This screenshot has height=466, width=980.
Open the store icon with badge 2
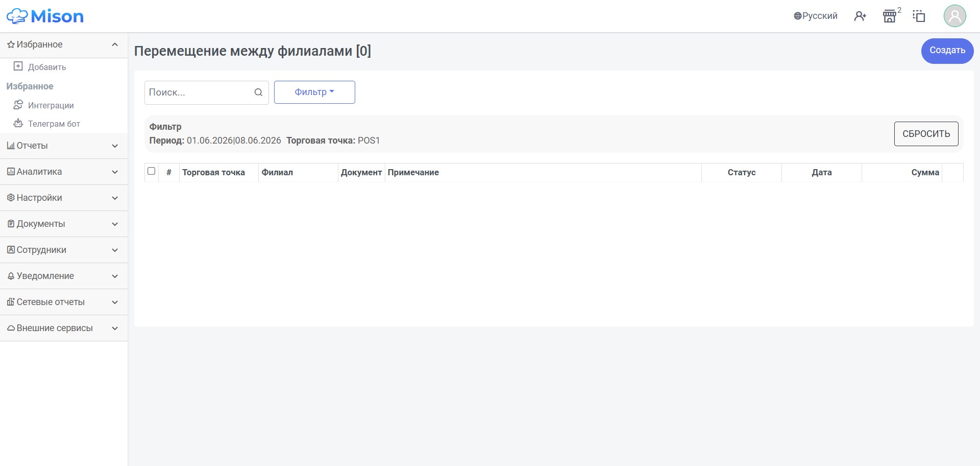pyautogui.click(x=890, y=16)
